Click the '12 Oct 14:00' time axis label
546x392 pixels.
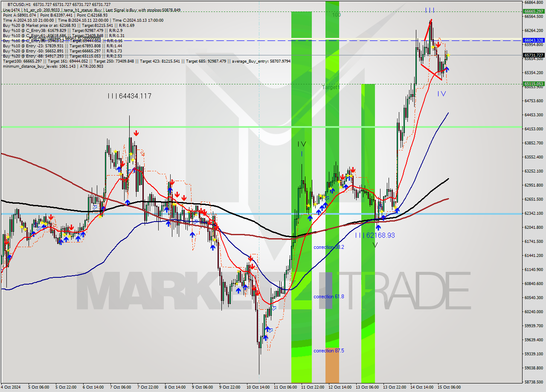tap(339, 387)
